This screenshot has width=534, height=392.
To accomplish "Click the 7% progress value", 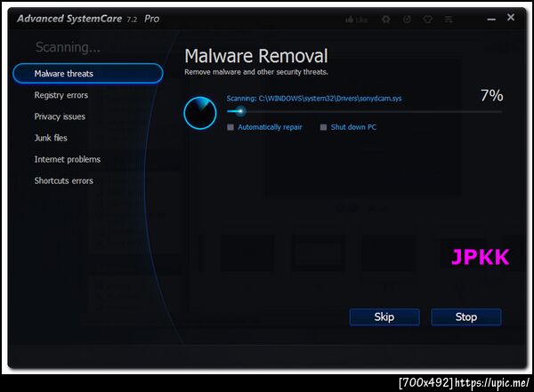I will 492,96.
